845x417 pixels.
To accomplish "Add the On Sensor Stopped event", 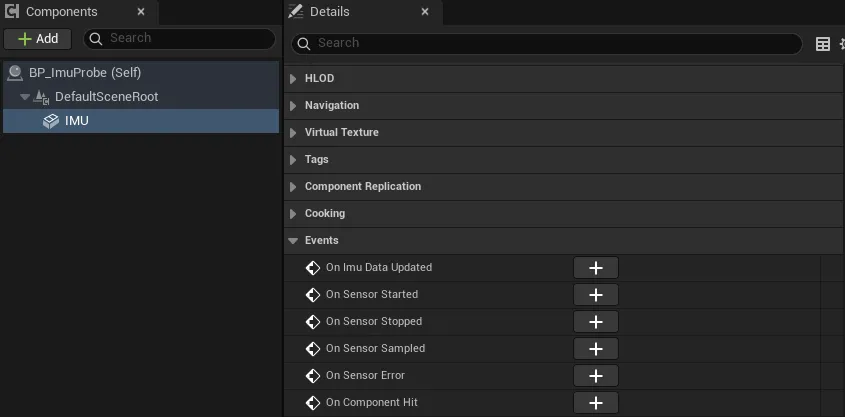I will click(x=595, y=322).
